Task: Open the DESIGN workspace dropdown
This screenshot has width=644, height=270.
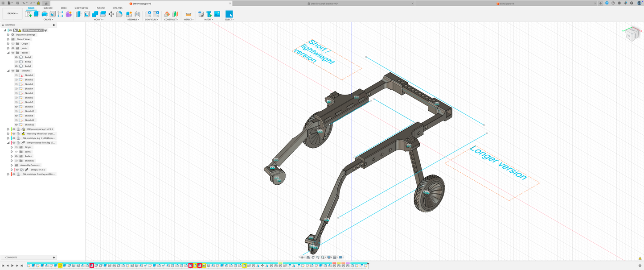Action: click(12, 14)
